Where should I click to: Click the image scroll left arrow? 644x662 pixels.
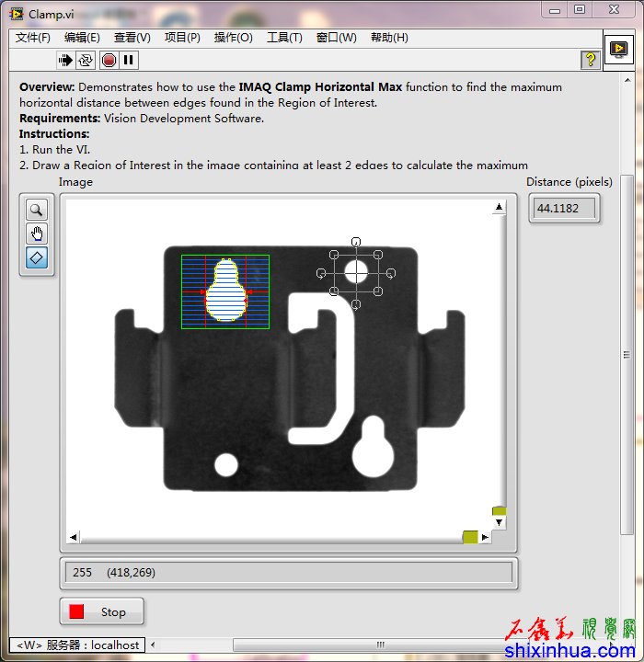[x=74, y=537]
